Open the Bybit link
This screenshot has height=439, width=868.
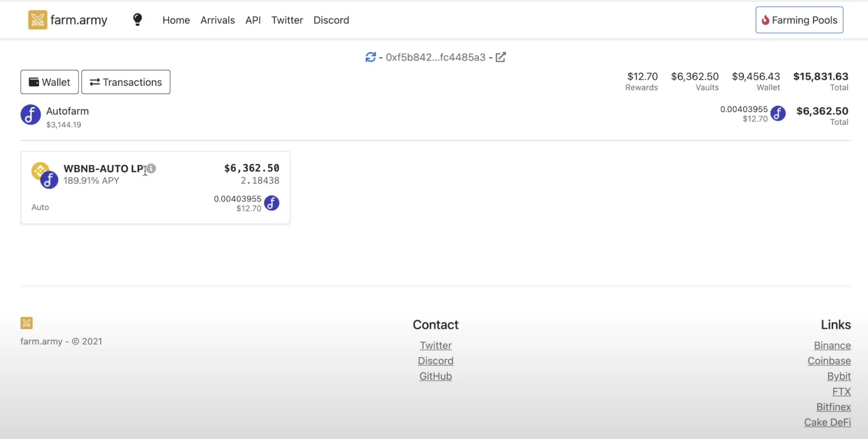coord(839,376)
